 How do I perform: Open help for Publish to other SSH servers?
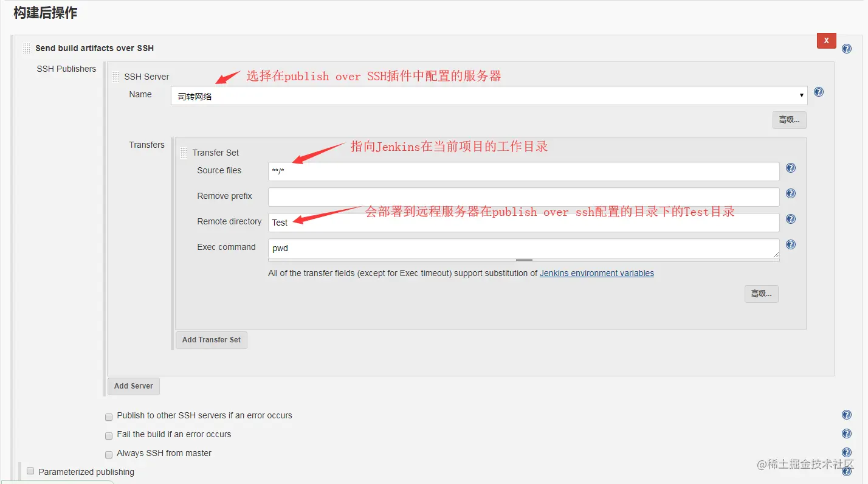point(847,415)
